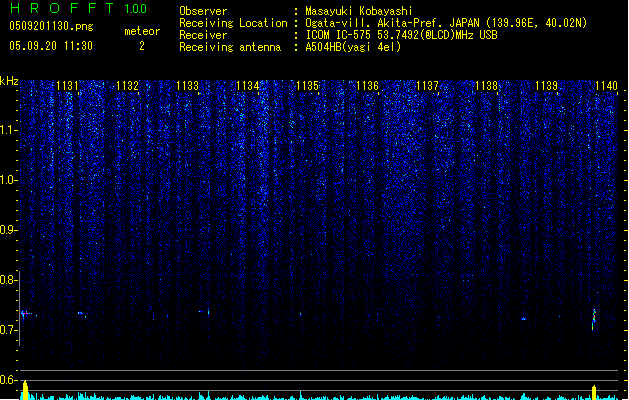Click the small echo just after 1131
This screenshot has width=629, height=400.
[81, 313]
